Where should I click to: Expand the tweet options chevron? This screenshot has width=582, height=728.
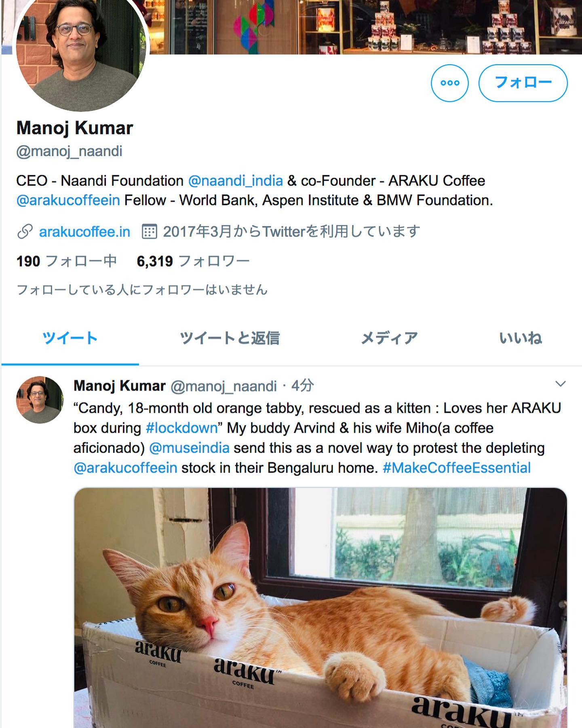(560, 384)
